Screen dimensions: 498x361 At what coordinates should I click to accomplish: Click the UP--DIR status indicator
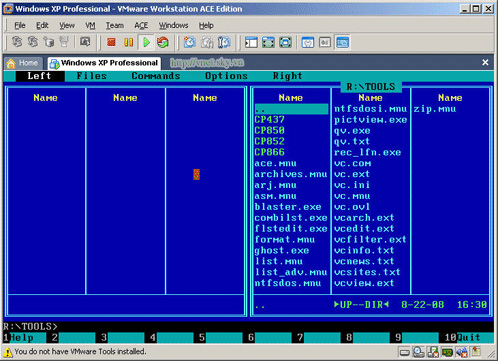361,305
